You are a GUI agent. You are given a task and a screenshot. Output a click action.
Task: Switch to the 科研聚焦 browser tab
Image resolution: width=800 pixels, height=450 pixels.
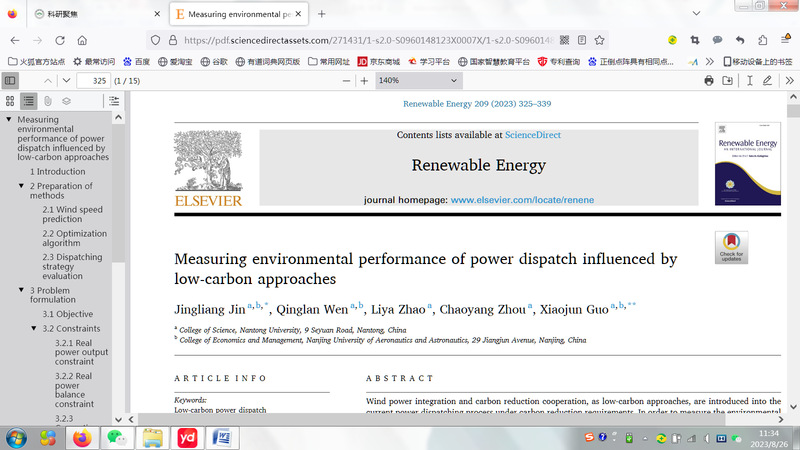coord(85,14)
